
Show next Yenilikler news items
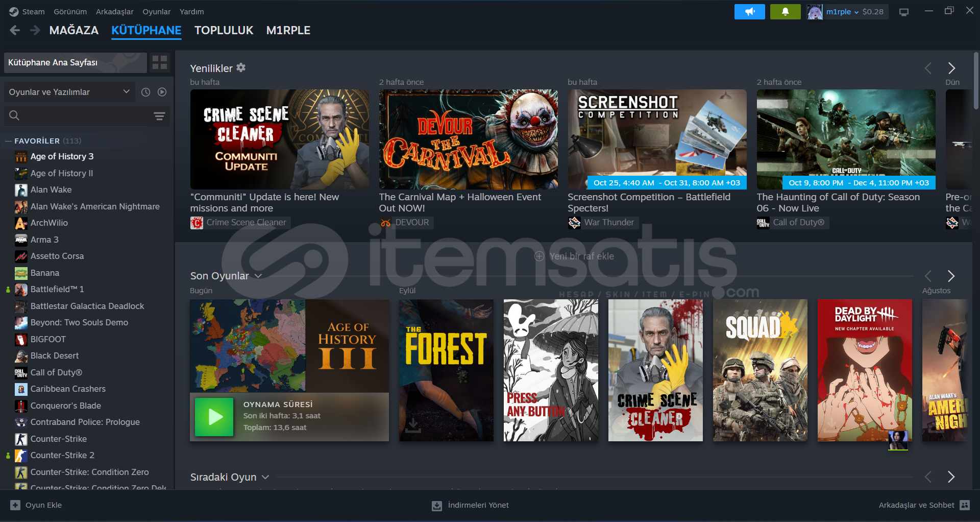[x=951, y=68]
